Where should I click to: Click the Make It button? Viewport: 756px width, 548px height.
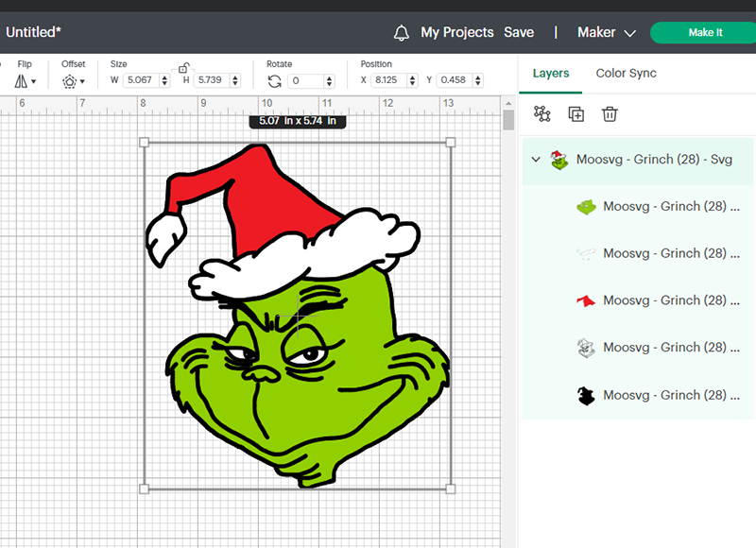pyautogui.click(x=704, y=33)
